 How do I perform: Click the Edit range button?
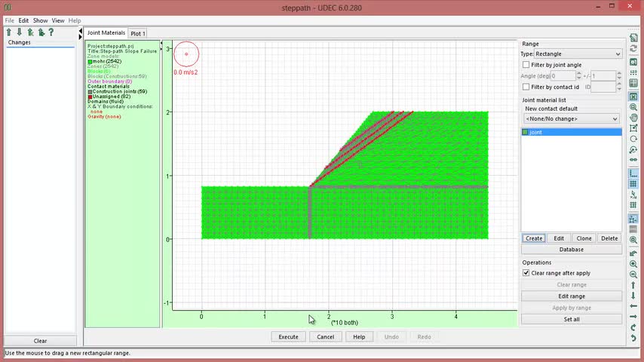coord(572,296)
